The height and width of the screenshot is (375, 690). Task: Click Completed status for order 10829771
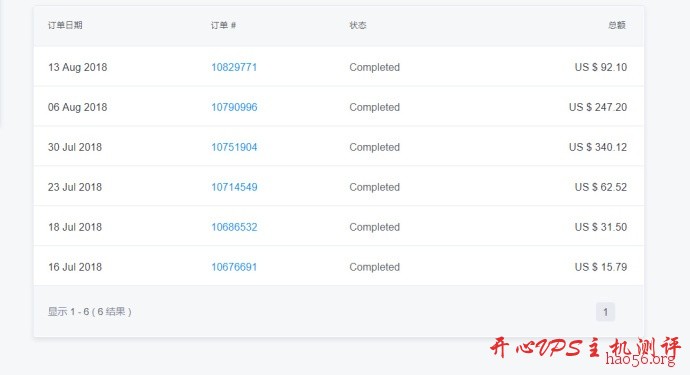point(374,67)
